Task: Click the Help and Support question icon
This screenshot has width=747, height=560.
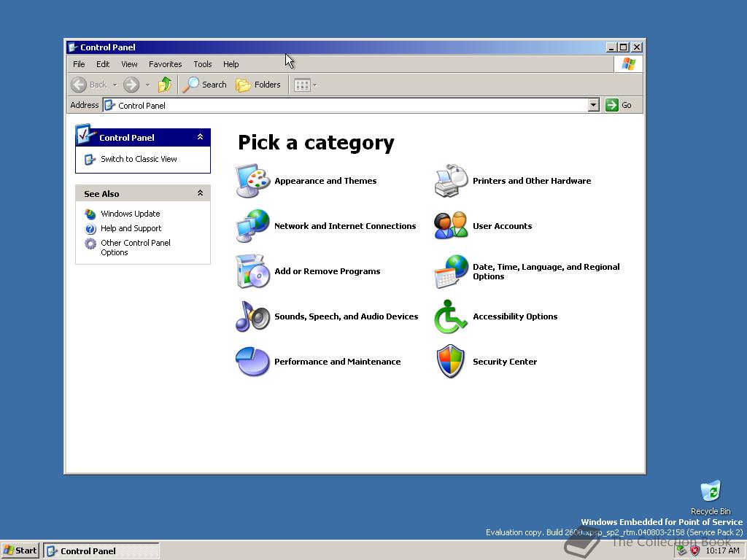Action: [x=90, y=229]
